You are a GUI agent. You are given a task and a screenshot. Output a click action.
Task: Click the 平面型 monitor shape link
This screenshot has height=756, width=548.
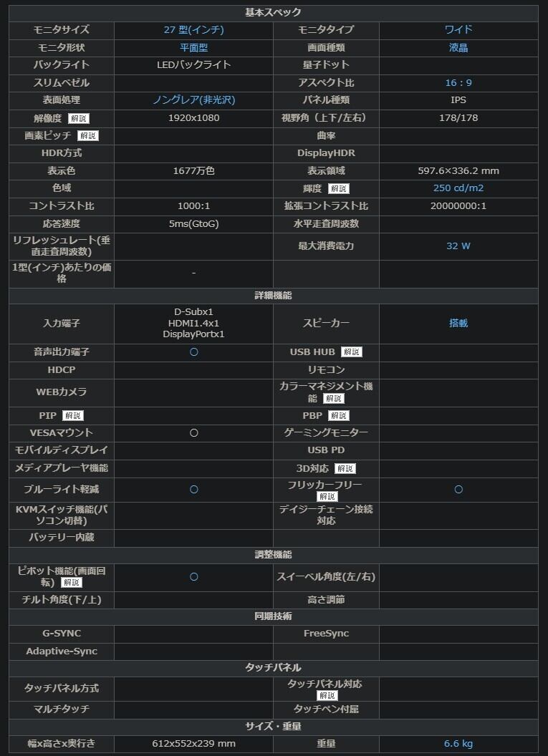point(193,48)
